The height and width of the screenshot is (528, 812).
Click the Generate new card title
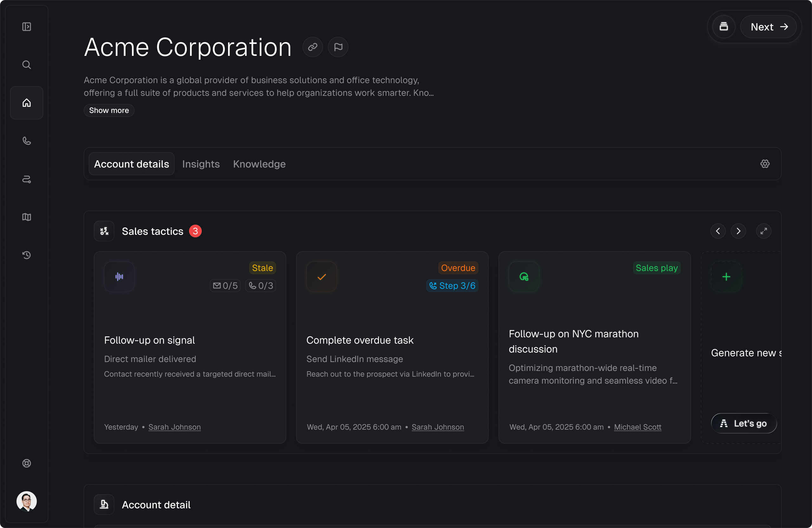click(746, 353)
